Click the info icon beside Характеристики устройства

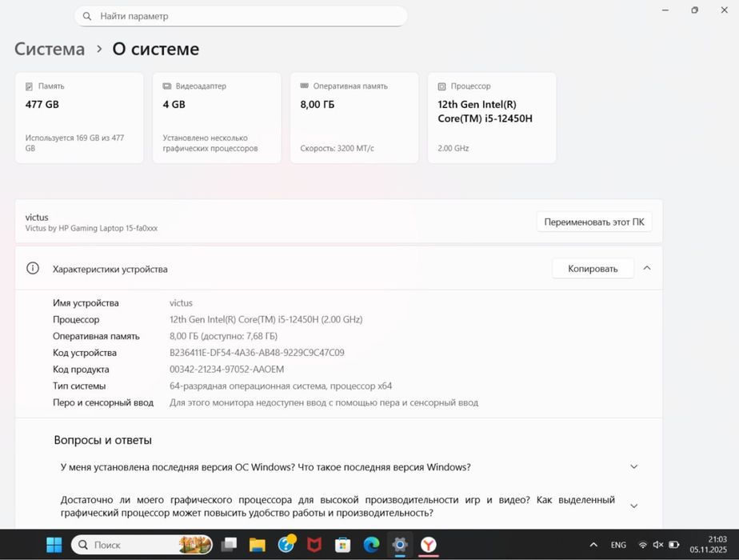tap(33, 268)
